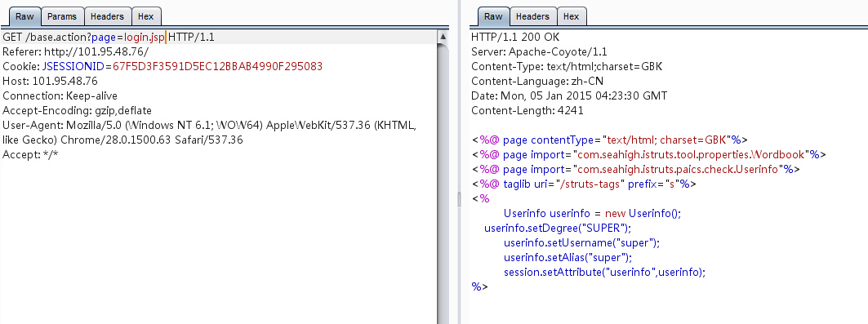Click the Content-Length: 4241 line
This screenshot has height=324, width=868.
pos(527,110)
